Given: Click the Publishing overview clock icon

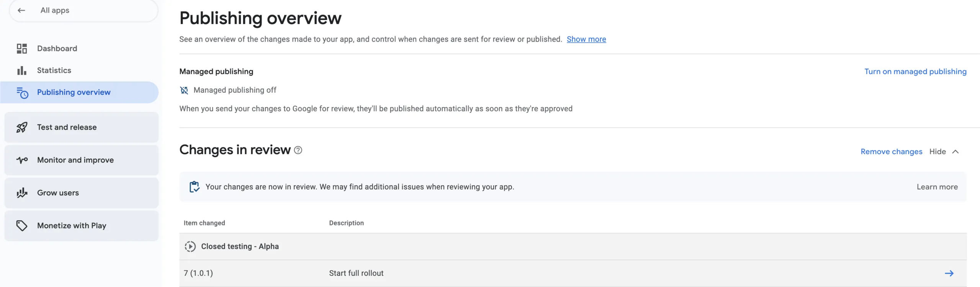Looking at the screenshot, I should click(x=22, y=93).
